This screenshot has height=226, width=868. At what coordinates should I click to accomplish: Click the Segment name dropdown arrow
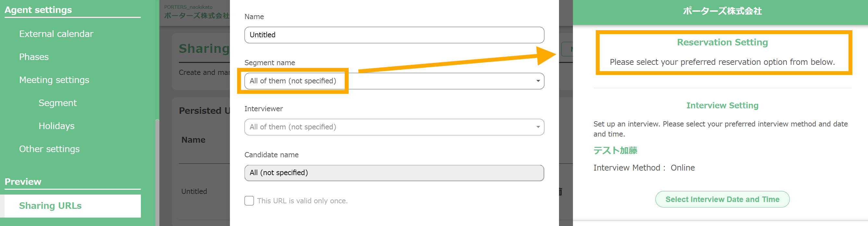(x=538, y=81)
